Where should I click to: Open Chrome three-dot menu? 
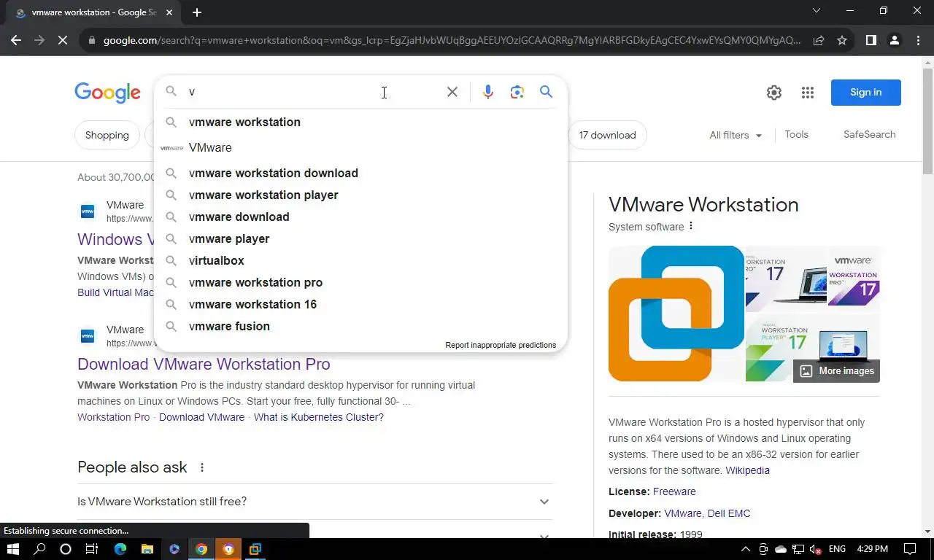pyautogui.click(x=917, y=40)
